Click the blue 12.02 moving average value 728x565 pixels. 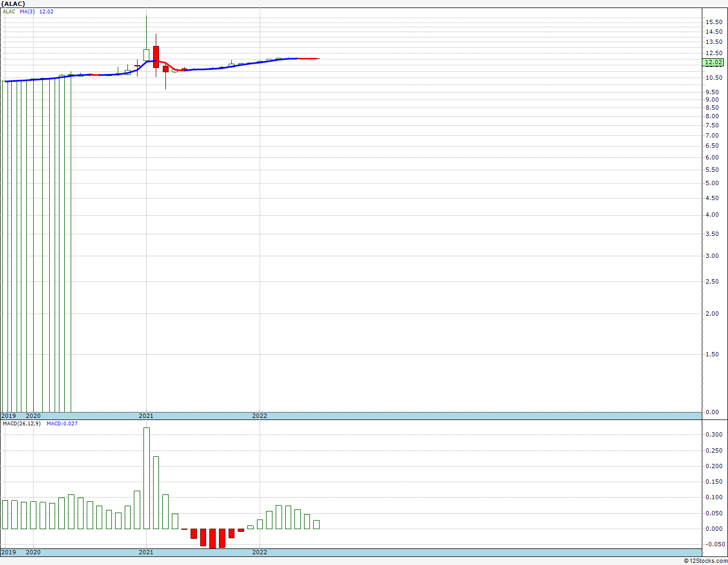47,11
